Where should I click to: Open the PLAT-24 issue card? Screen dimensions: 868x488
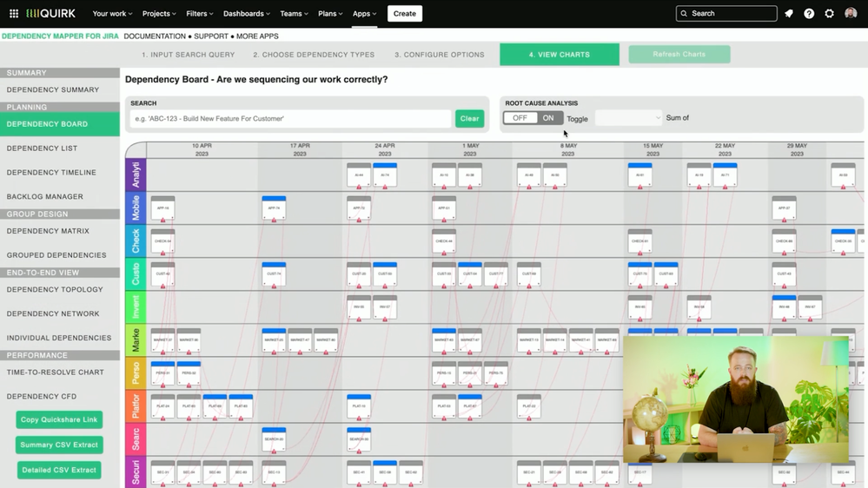tap(162, 406)
